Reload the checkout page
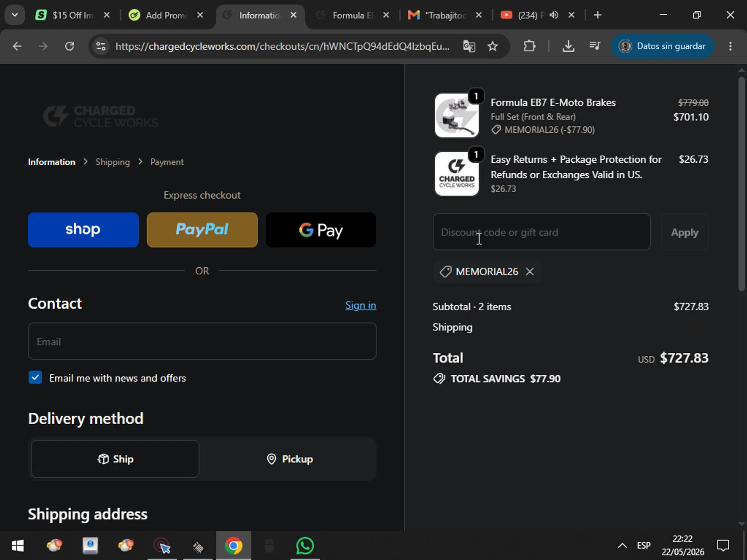 (x=70, y=46)
